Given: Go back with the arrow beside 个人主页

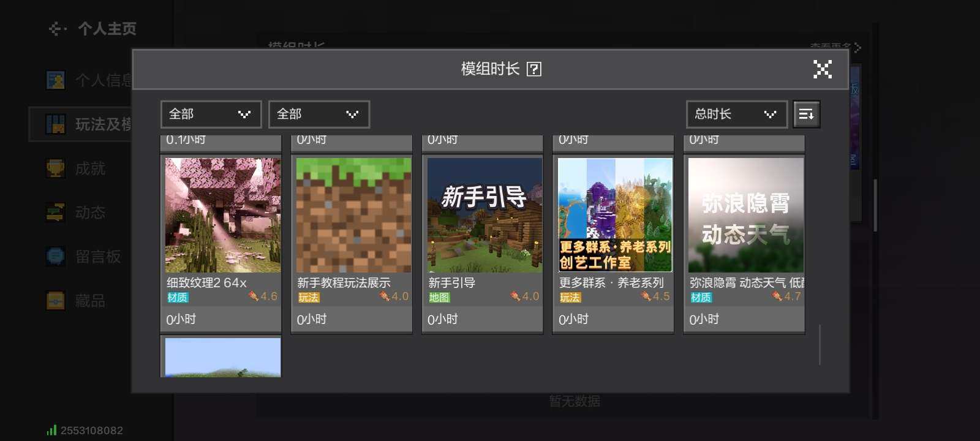Looking at the screenshot, I should coord(58,29).
